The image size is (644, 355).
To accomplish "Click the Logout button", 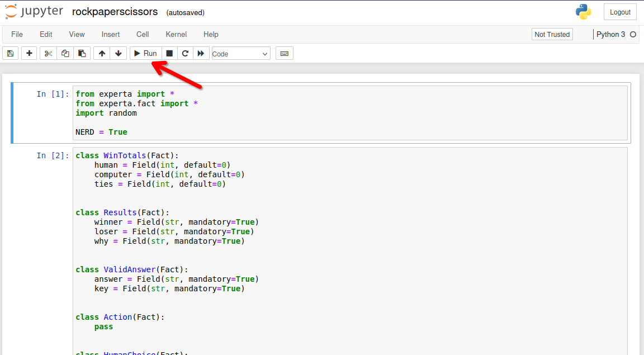I will click(620, 12).
